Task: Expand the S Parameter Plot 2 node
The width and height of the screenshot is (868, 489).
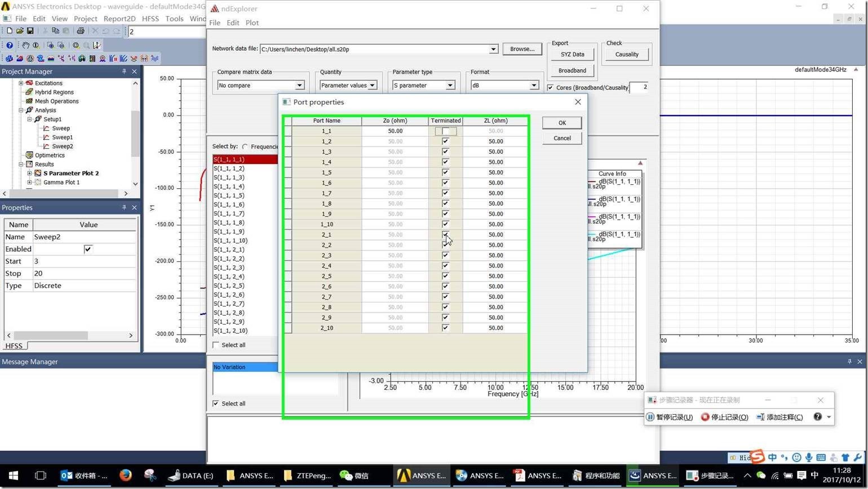Action: [29, 173]
